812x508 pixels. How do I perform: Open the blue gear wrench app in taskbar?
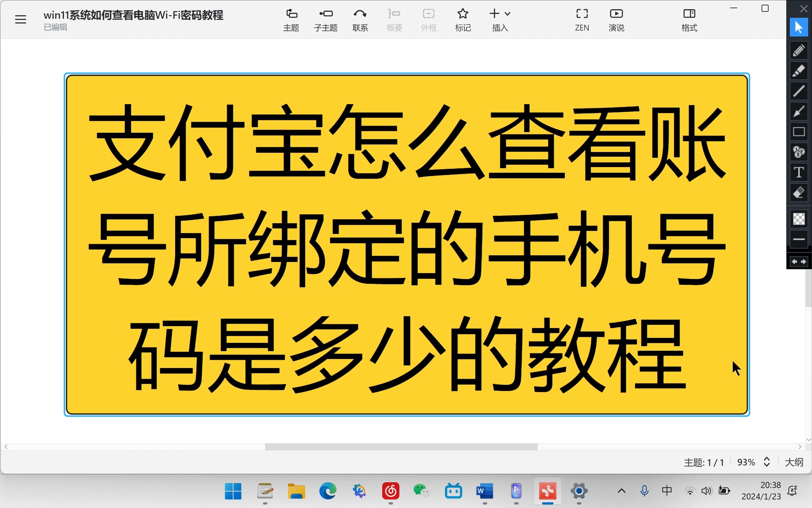[x=359, y=491]
